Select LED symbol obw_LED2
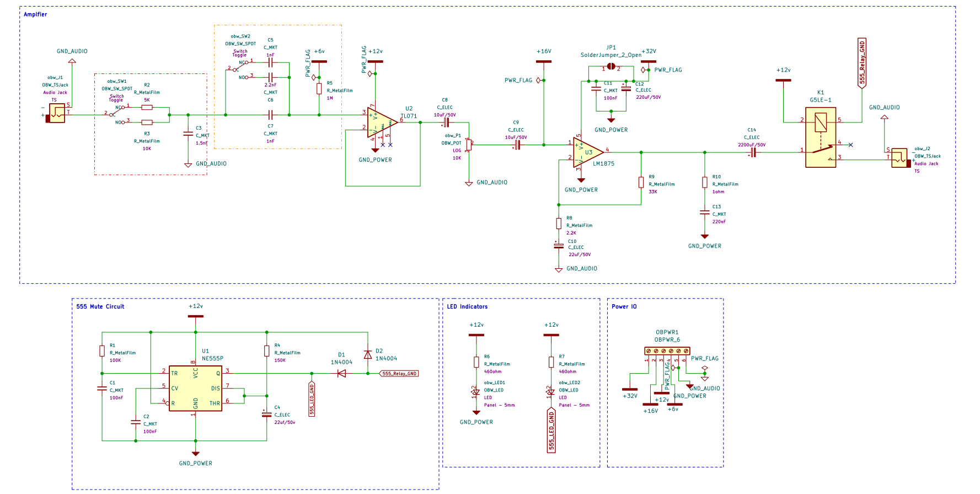This screenshot has width=980, height=494. pos(551,392)
